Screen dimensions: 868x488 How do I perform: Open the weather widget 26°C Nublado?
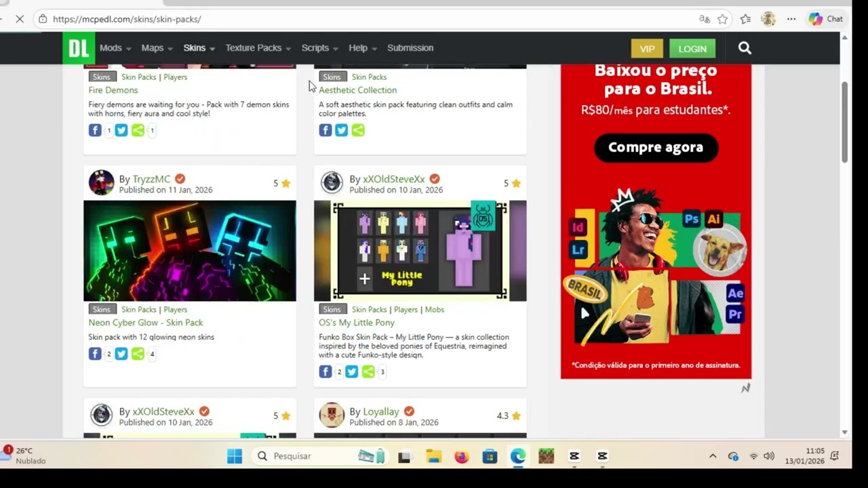pos(24,455)
